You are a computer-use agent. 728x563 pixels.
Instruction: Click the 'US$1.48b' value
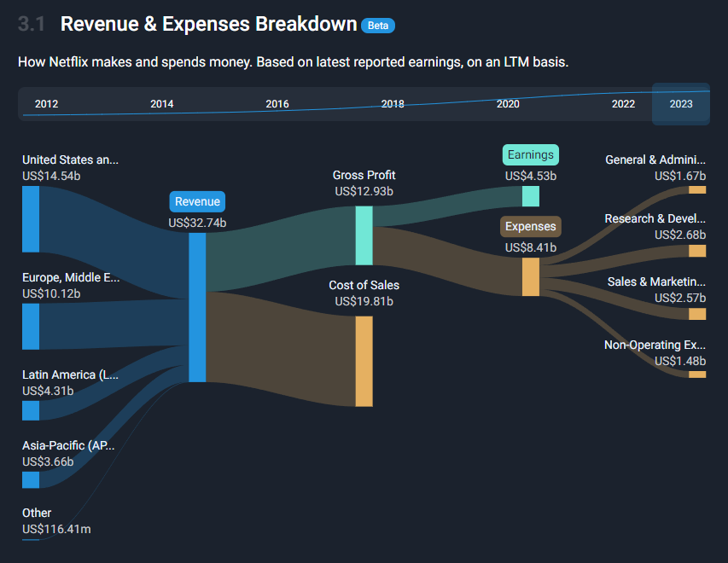pyautogui.click(x=680, y=361)
